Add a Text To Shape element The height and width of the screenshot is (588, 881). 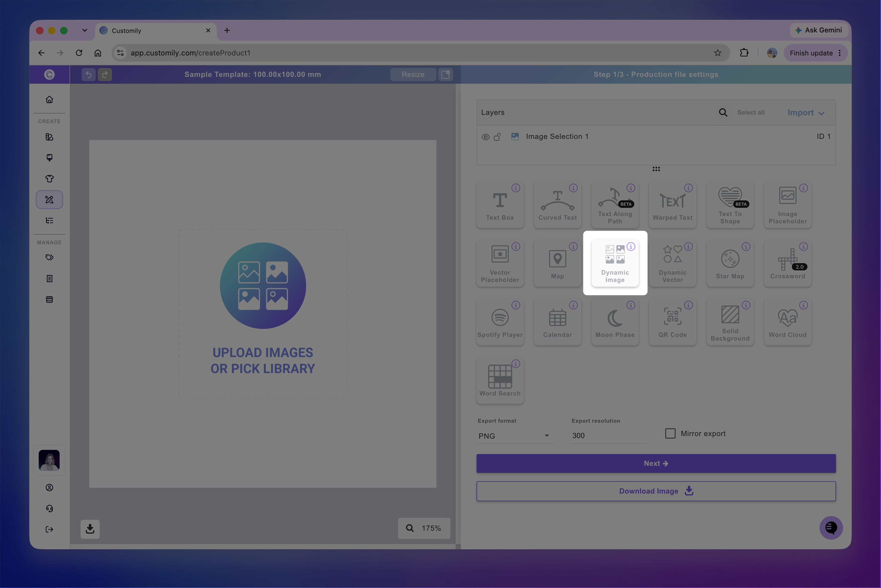pyautogui.click(x=730, y=204)
